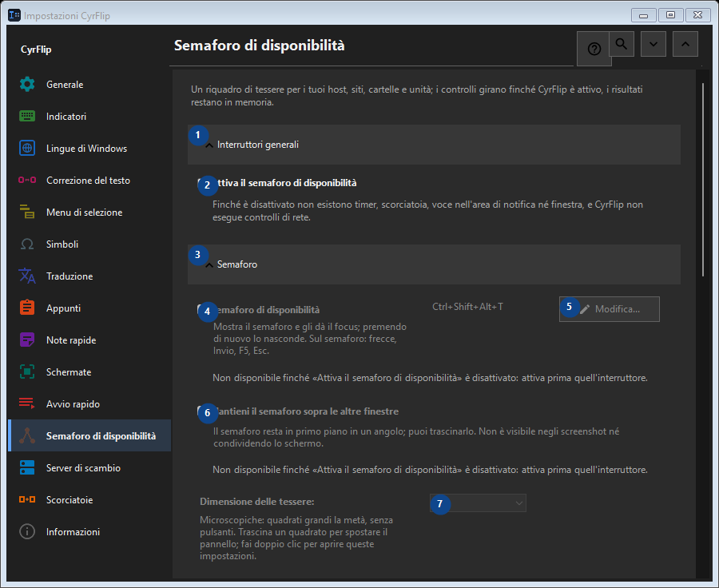The height and width of the screenshot is (588, 719).
Task: Click the down chevron header button
Action: pos(653,44)
